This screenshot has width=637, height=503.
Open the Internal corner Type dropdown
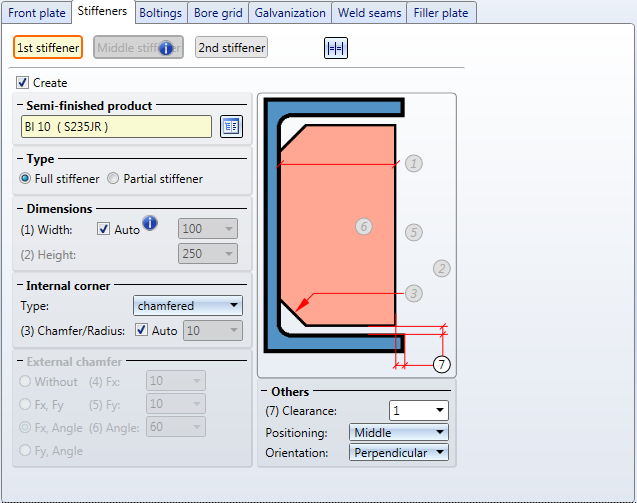pyautogui.click(x=188, y=305)
